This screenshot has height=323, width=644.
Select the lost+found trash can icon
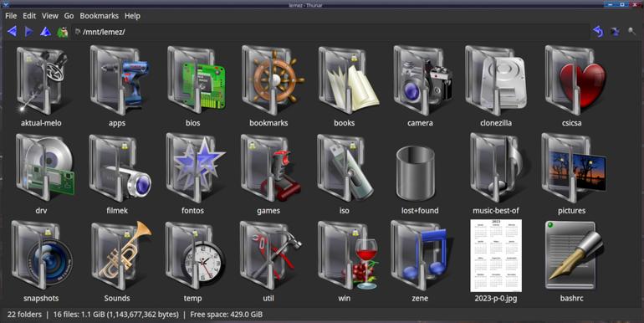pos(416,173)
